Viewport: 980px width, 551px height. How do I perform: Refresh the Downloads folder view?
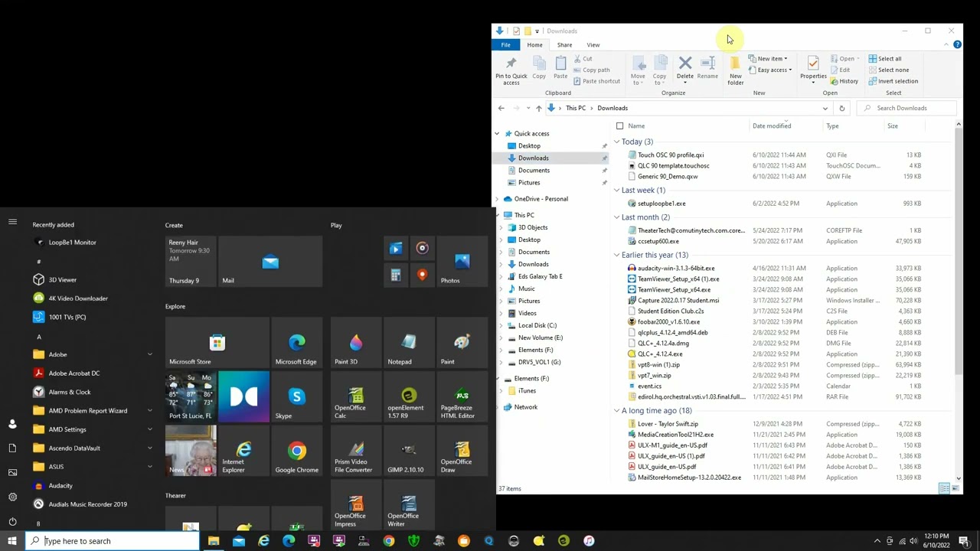click(x=841, y=108)
